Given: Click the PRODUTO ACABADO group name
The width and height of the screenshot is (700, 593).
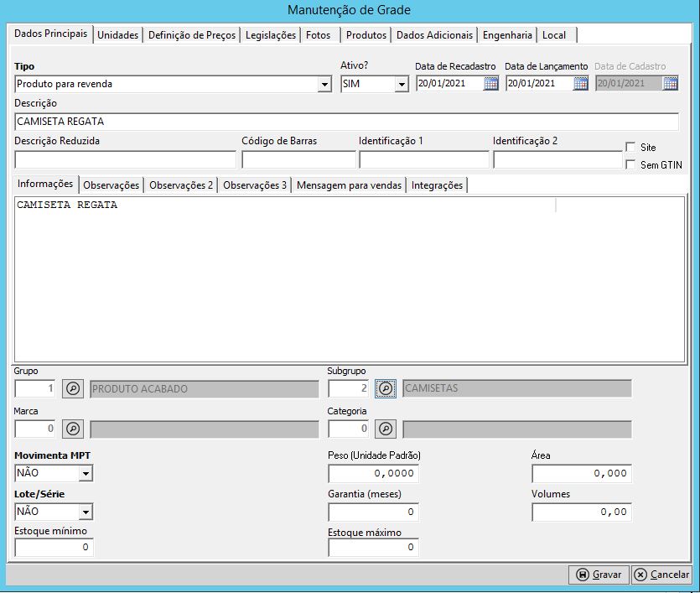Looking at the screenshot, I should (205, 389).
